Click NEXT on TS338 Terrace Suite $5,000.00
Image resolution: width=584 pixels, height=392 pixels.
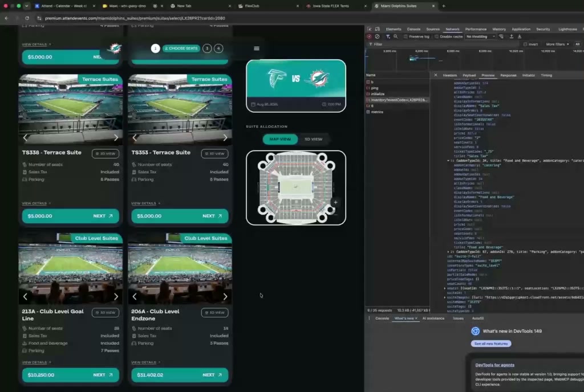[103, 216]
